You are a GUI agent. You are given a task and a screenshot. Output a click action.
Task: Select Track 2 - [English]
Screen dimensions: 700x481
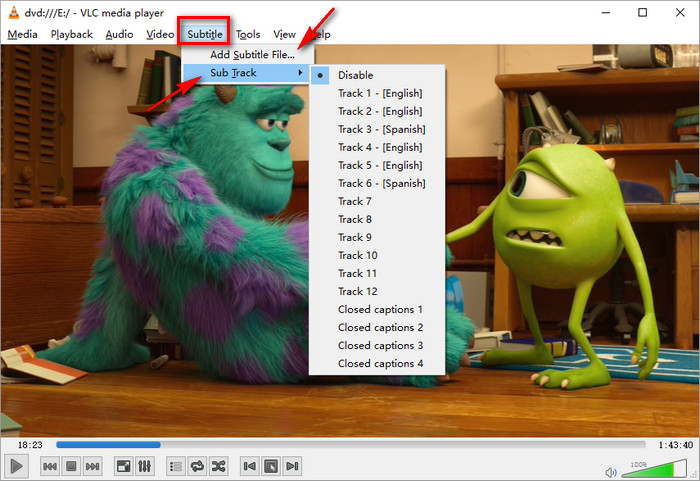click(x=377, y=111)
